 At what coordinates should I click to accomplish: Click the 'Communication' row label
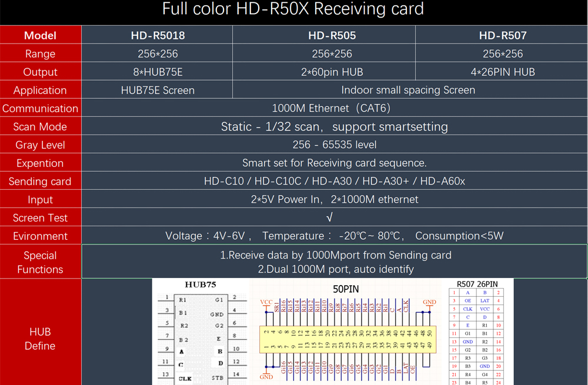(41, 108)
